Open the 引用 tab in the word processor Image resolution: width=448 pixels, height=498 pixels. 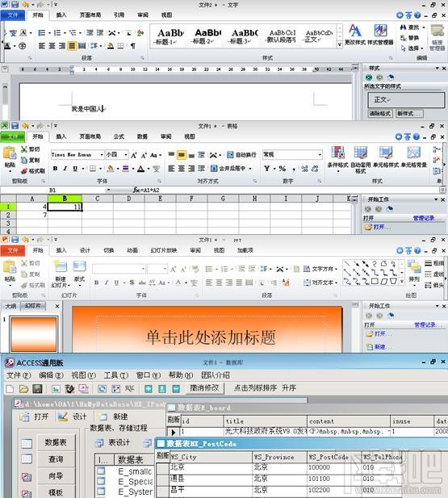(119, 15)
